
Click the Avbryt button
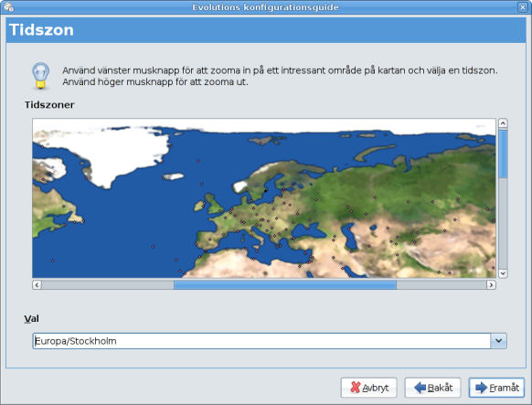click(368, 388)
